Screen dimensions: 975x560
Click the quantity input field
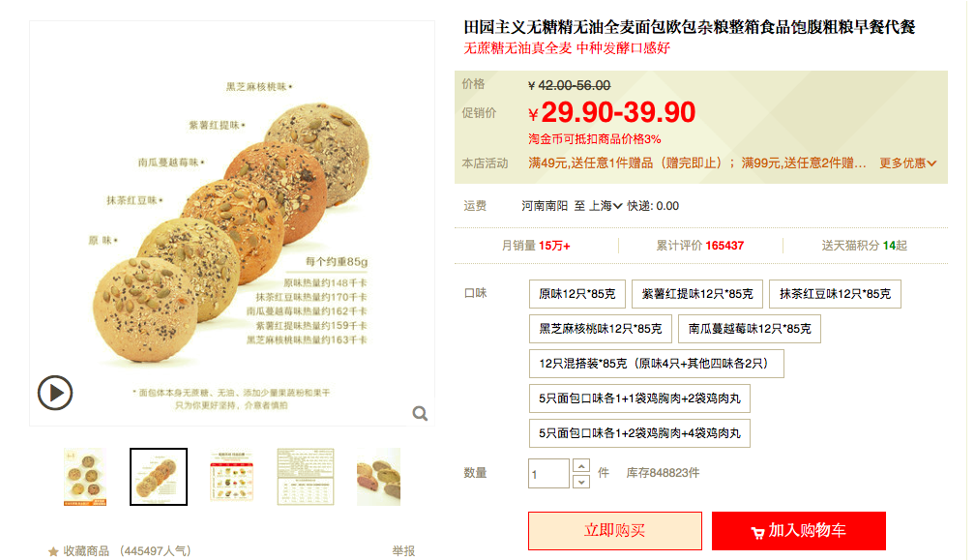(548, 474)
